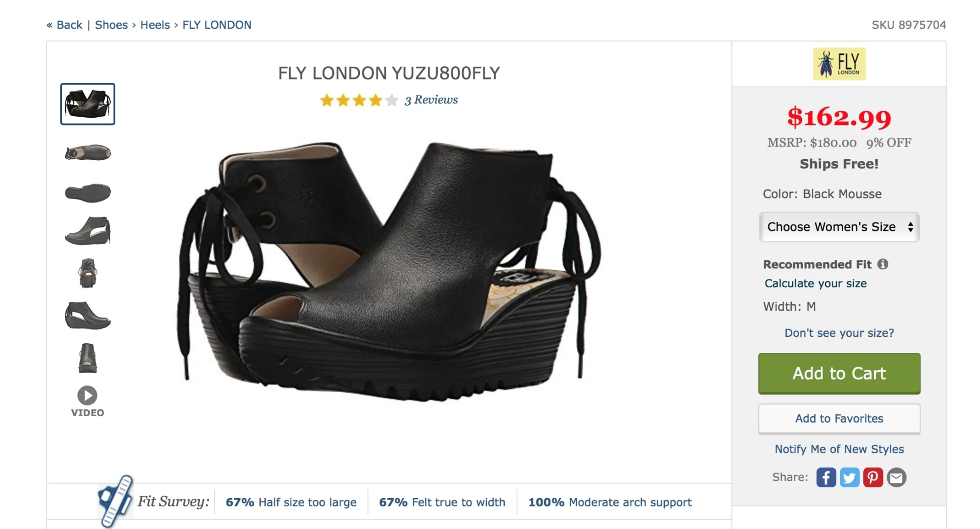Image resolution: width=980 pixels, height=529 pixels.
Task: Click the FLY London brand logo
Action: [x=839, y=64]
